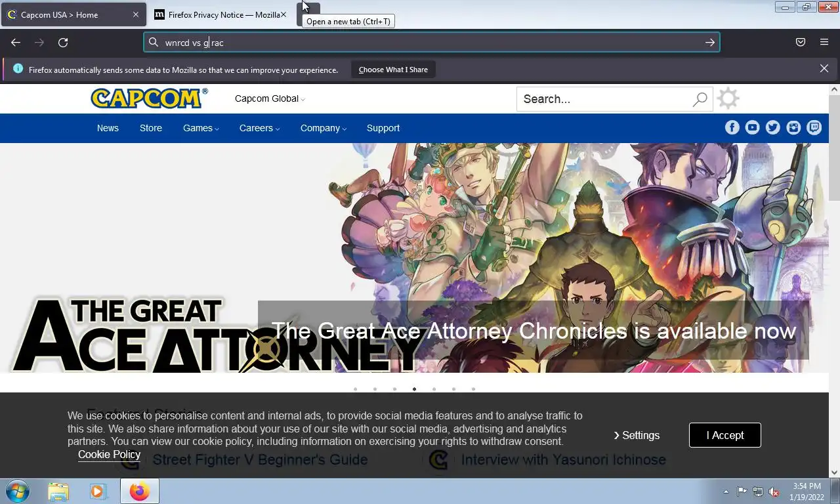Click the Firefox taskbar icon
The width and height of the screenshot is (840, 504).
click(139, 492)
